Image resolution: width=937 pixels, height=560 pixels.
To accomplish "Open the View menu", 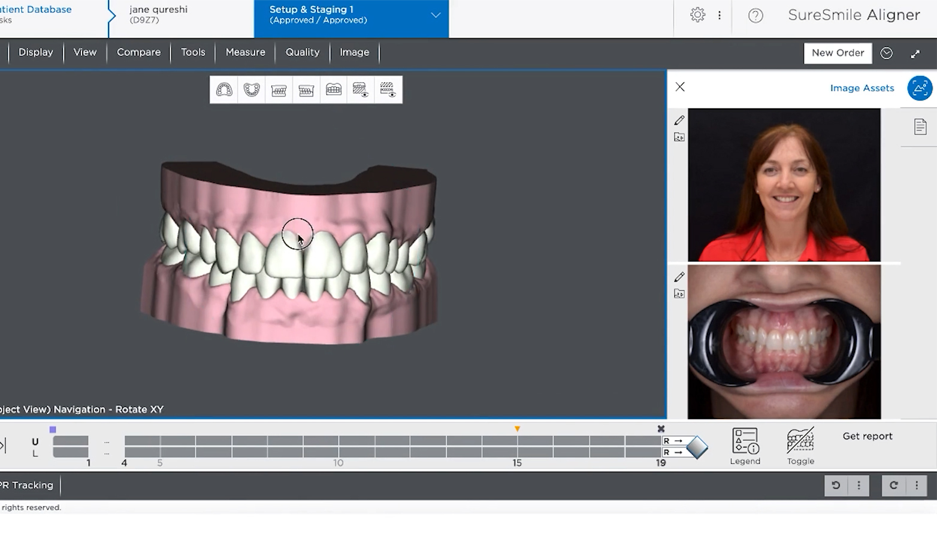I will pos(85,52).
